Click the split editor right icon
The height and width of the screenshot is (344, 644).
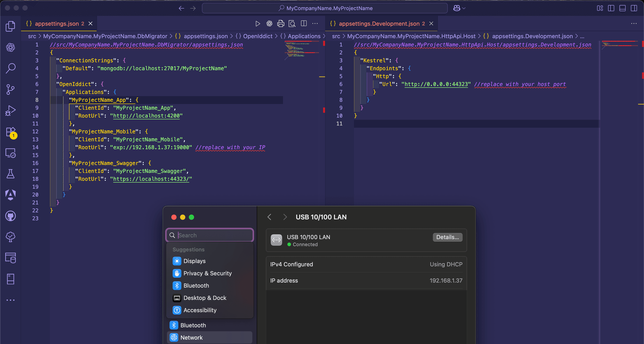tap(304, 23)
